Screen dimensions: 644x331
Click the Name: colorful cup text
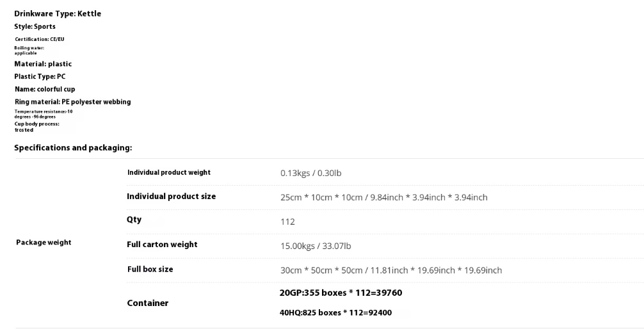pyautogui.click(x=45, y=89)
